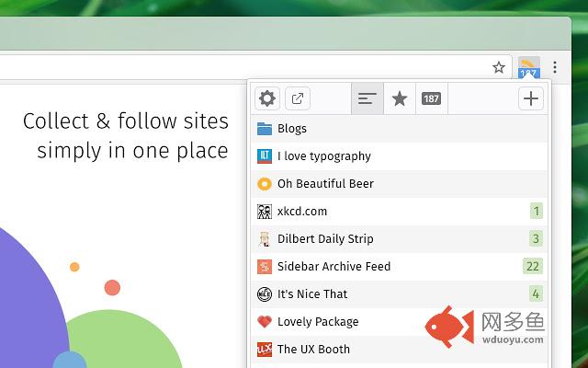Click the Lovely Package heart icon
The width and height of the screenshot is (588, 368).
click(x=265, y=322)
